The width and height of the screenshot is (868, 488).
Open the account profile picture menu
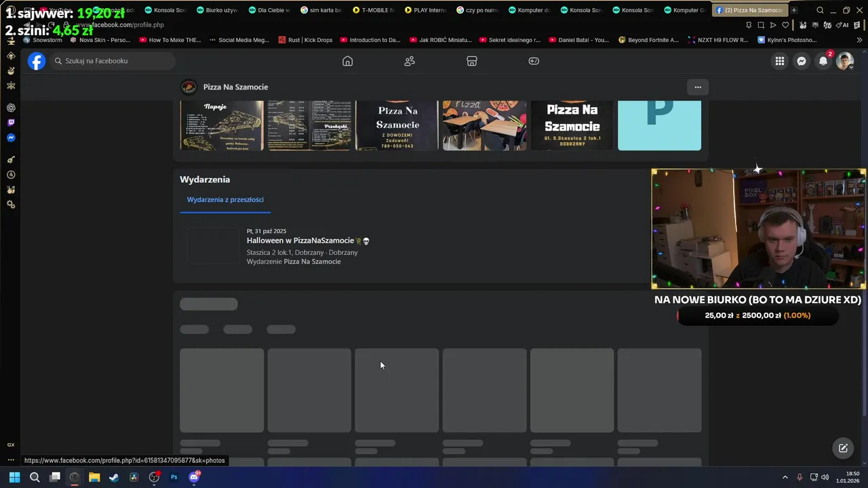844,61
